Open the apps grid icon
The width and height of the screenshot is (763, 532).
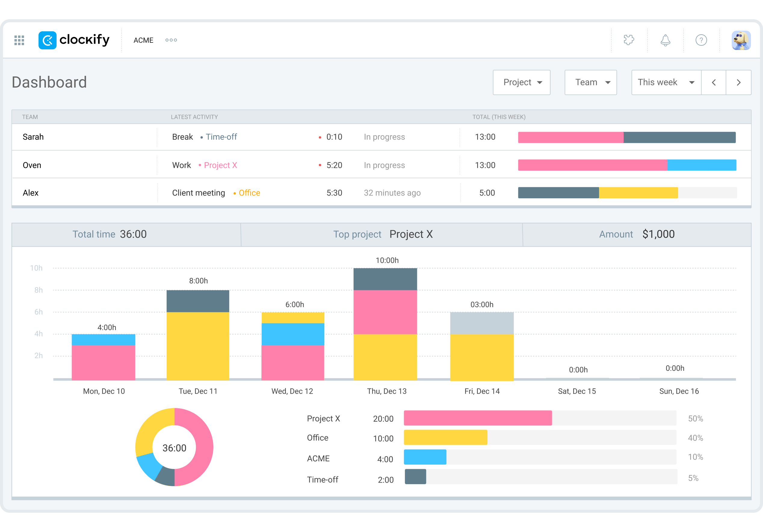coord(19,40)
